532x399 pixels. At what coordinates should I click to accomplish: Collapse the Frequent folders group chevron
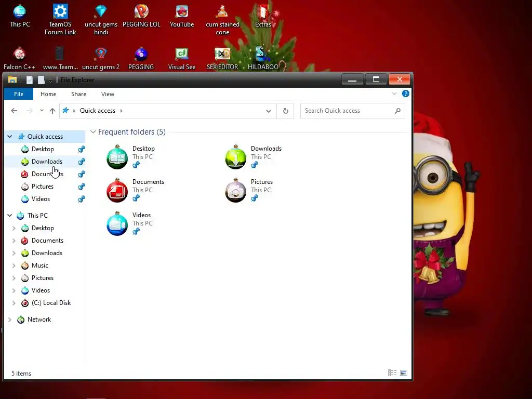point(93,131)
